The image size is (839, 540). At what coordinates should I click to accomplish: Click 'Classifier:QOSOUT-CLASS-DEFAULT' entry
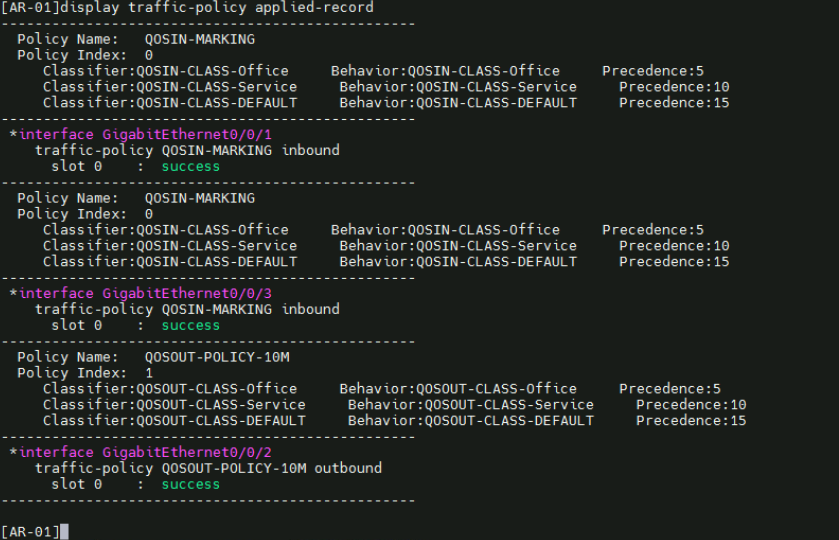(174, 421)
